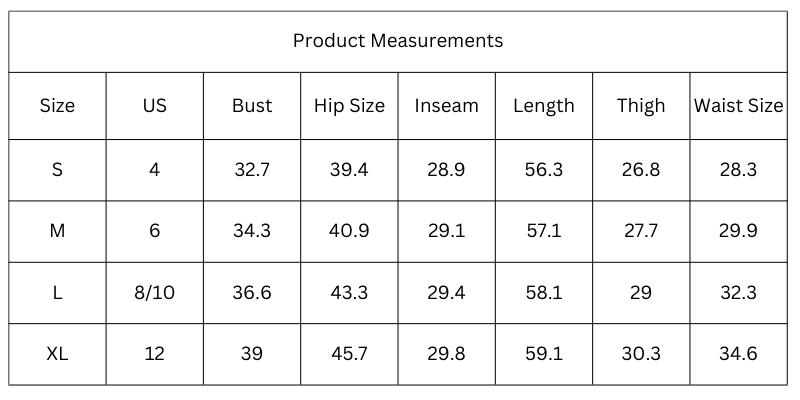
Task: Select the 29.8 inseam cell
Action: pyautogui.click(x=446, y=354)
